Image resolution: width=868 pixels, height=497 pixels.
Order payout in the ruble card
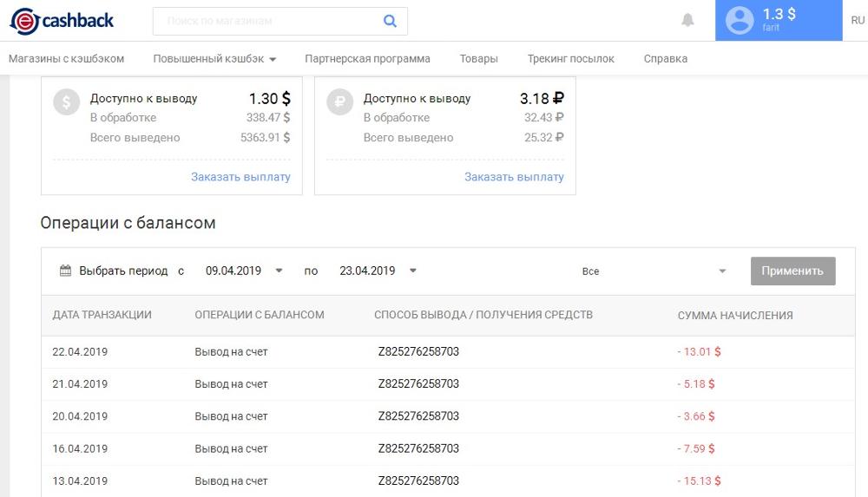pyautogui.click(x=514, y=177)
